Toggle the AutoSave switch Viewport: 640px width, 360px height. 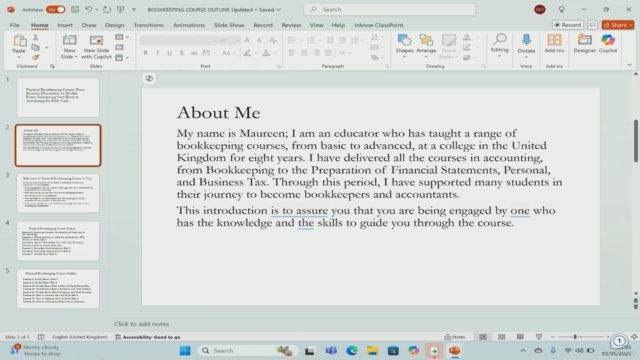(56, 9)
